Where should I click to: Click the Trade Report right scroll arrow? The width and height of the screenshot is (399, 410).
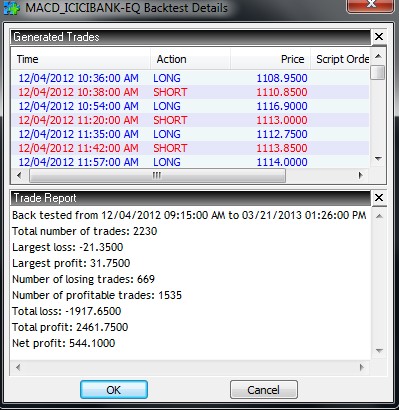tap(362, 367)
